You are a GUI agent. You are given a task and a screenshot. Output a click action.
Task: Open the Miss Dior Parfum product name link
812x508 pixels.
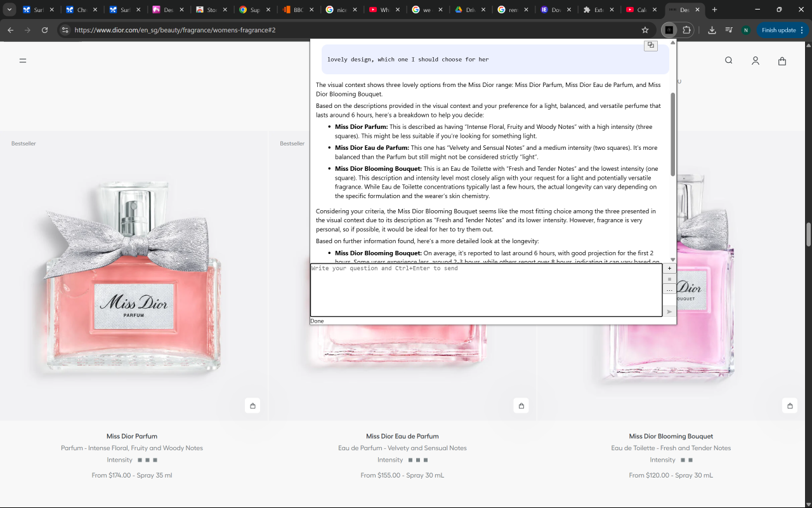click(132, 436)
